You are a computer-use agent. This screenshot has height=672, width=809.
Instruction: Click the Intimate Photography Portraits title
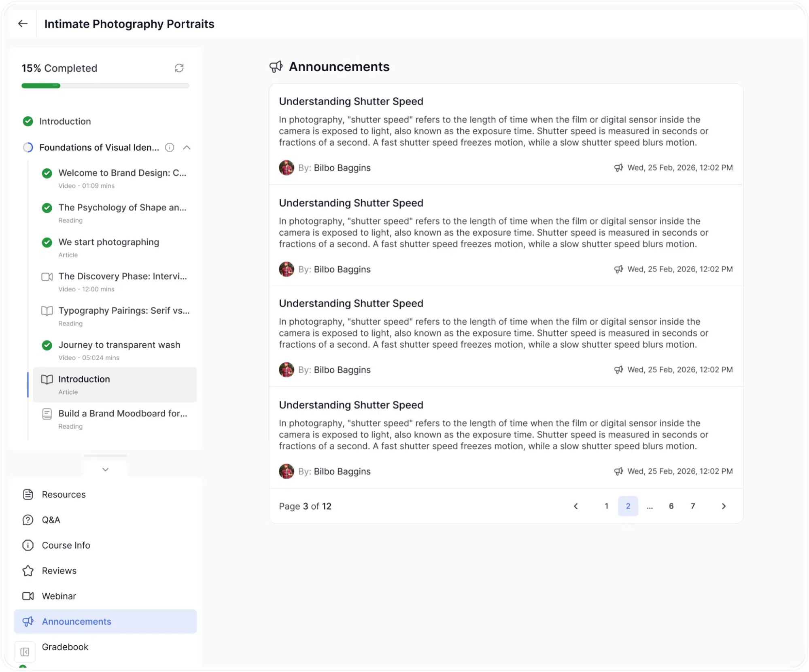click(129, 24)
